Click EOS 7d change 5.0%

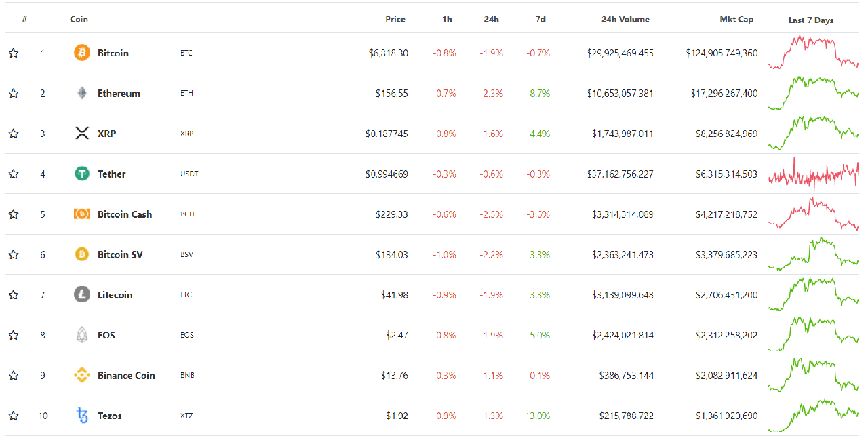[540, 335]
